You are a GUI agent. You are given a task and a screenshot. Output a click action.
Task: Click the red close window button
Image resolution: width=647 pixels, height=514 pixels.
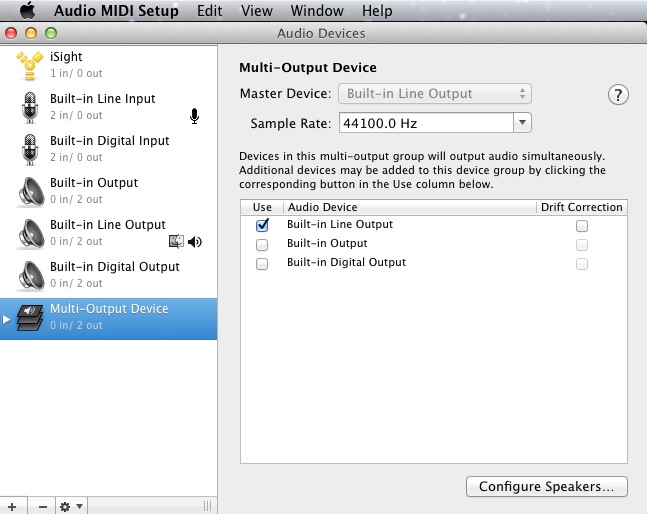pyautogui.click(x=11, y=33)
